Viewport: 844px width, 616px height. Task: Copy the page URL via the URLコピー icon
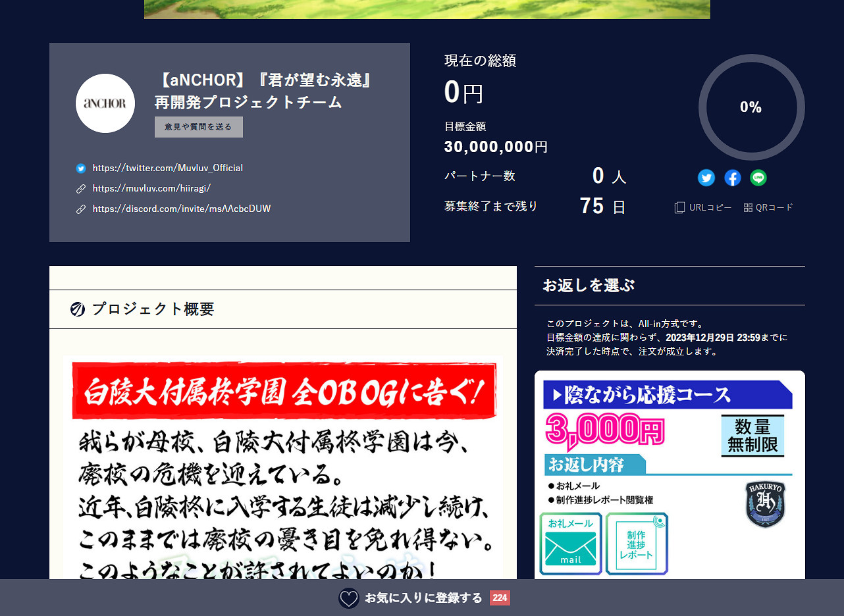click(679, 207)
